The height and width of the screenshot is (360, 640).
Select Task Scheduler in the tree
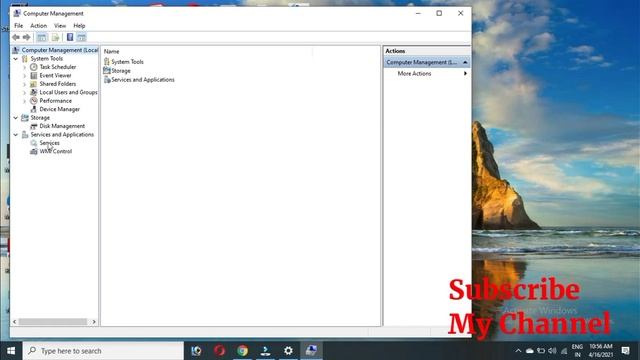pos(58,67)
